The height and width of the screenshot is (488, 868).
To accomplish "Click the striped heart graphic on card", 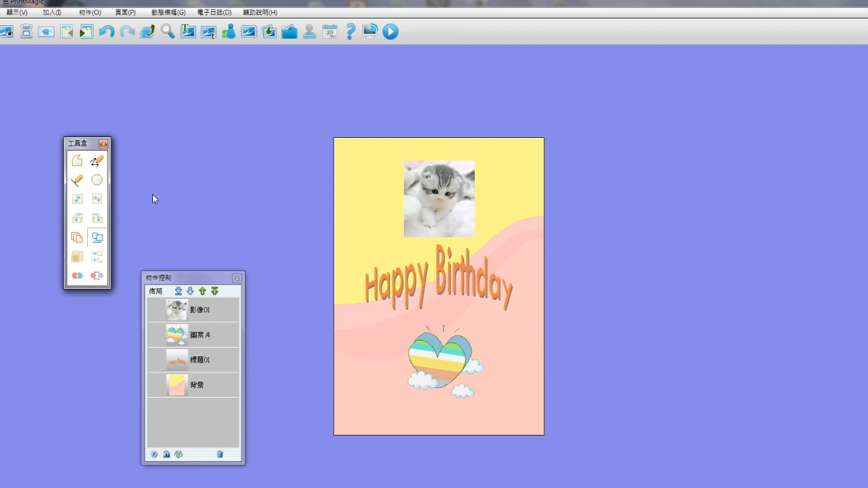I will pyautogui.click(x=440, y=360).
